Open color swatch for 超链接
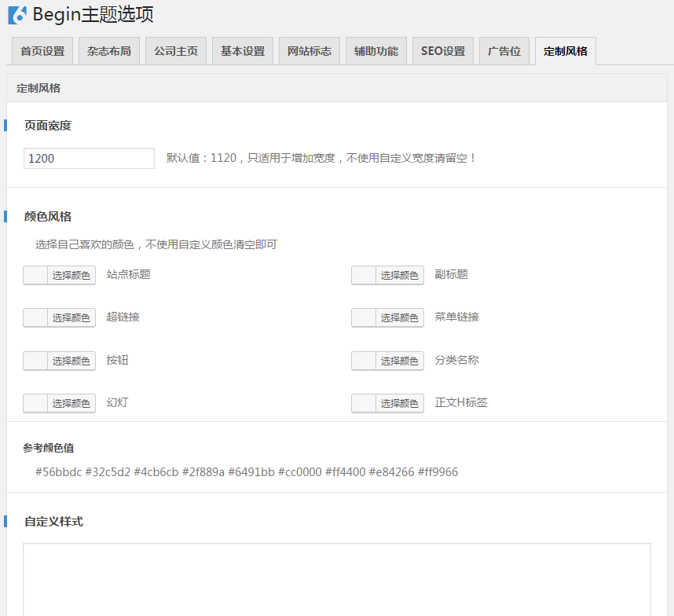 (35, 317)
